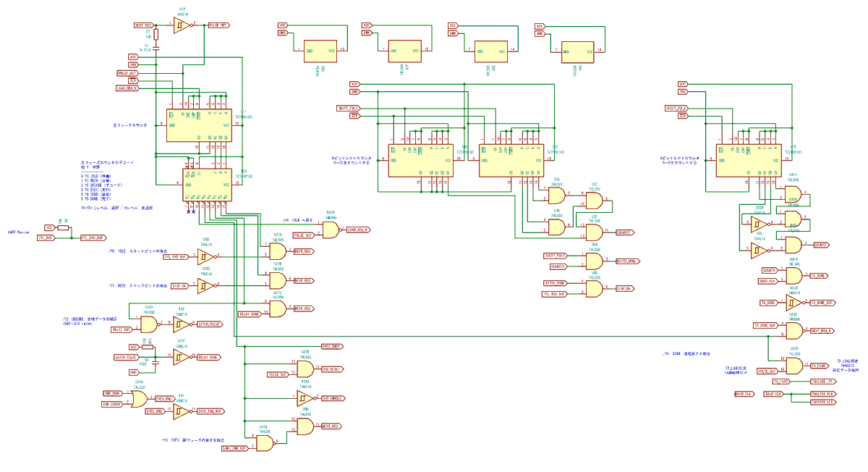Select the fourth power block at top, rightmost
Screen dimensions: 868x472
point(577,51)
